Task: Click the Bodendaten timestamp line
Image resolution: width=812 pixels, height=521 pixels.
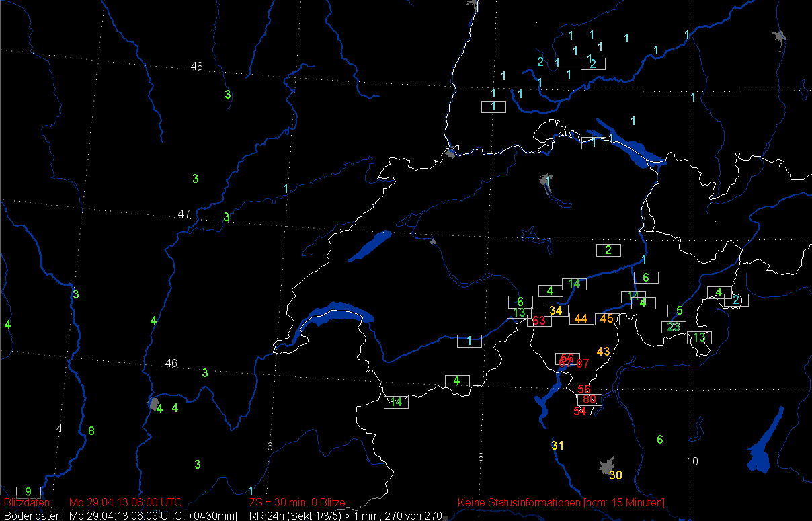Action: point(120,516)
